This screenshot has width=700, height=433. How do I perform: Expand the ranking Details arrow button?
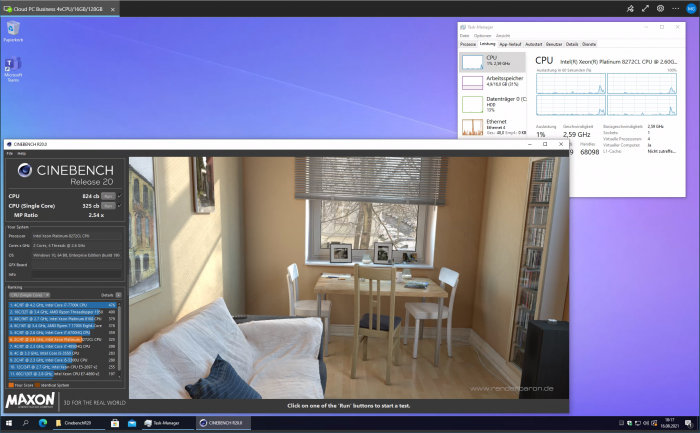(x=118, y=295)
